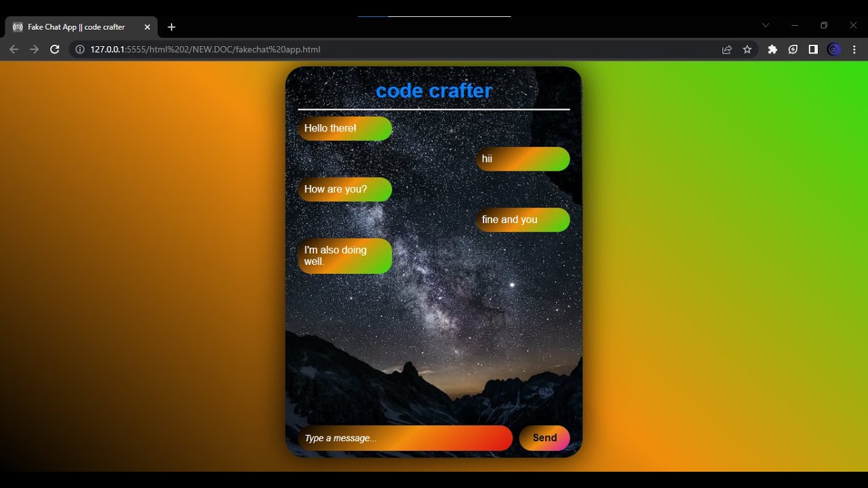Click the 'How are you?' message bubble
Screen dimensions: 868x488
[x=345, y=190]
